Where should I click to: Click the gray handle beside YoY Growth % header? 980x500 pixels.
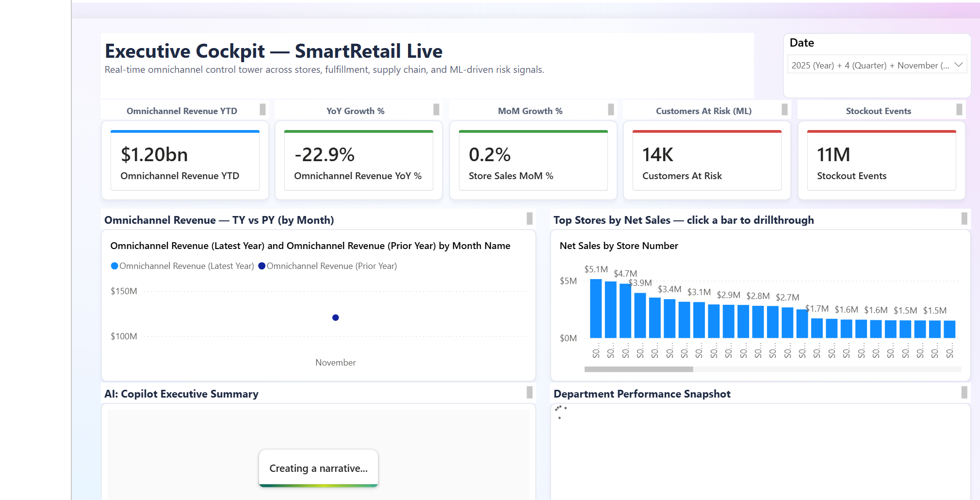tap(436, 110)
